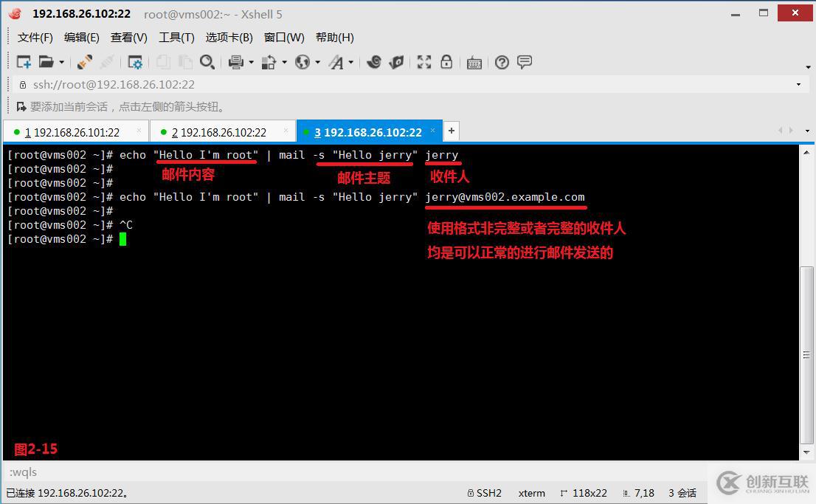This screenshot has width=816, height=504.
Task: Expand the Print dropdown arrow
Action: 252,63
